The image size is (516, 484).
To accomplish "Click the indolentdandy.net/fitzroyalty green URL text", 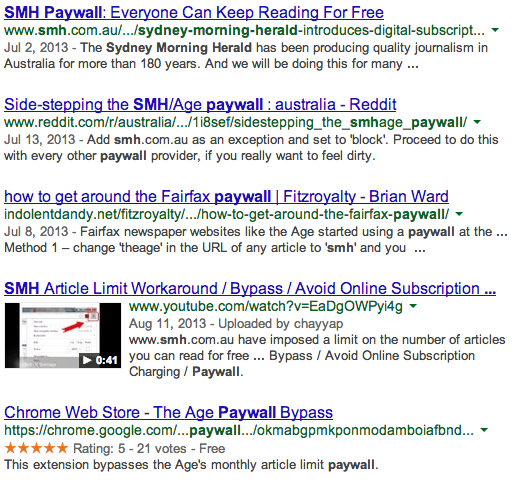I will tap(226, 214).
